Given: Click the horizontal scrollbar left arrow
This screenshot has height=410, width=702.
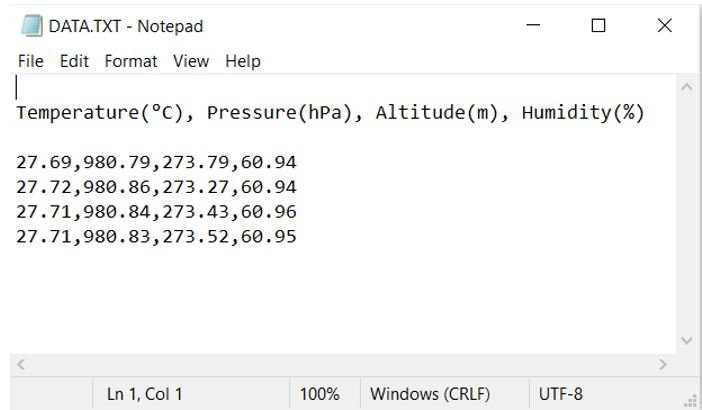Looking at the screenshot, I should pos(21,364).
